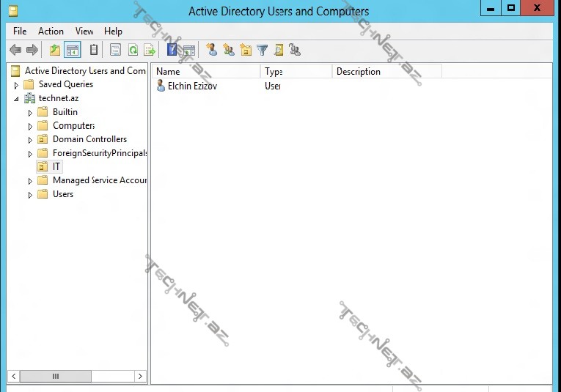Select the Saved Queries tree item
Image resolution: width=561 pixels, height=392 pixels.
pos(66,84)
